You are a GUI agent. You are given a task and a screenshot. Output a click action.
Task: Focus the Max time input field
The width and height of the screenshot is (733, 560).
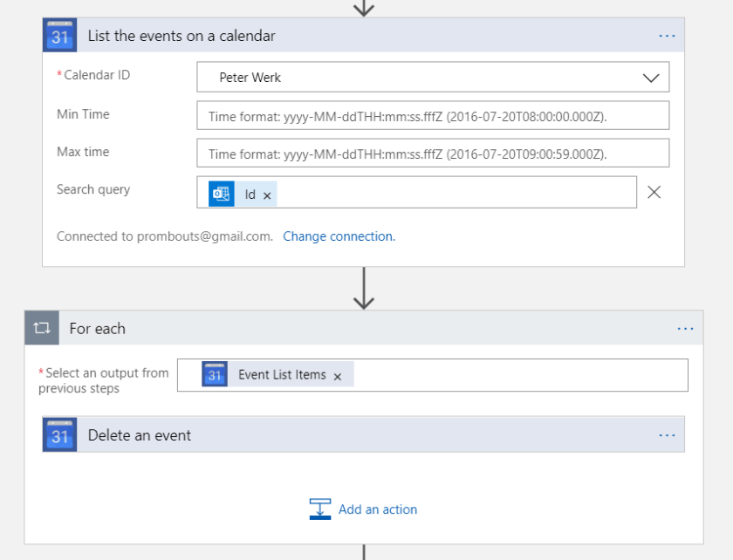(433, 154)
